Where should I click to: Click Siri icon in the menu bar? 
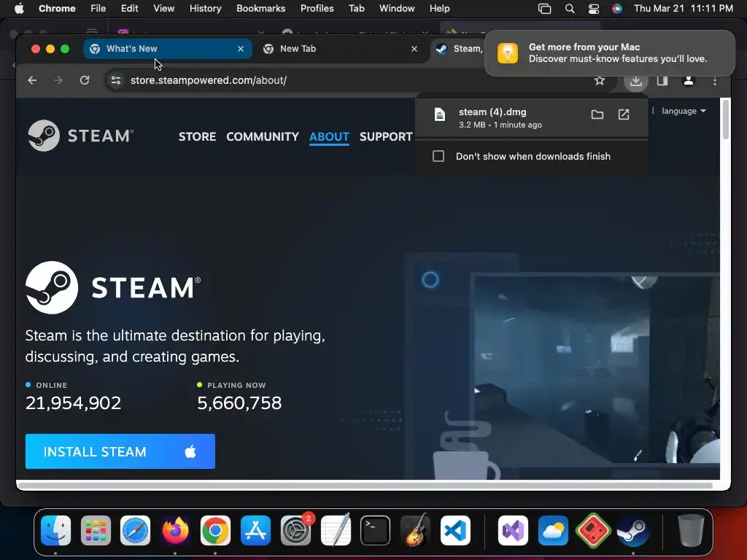tap(617, 9)
